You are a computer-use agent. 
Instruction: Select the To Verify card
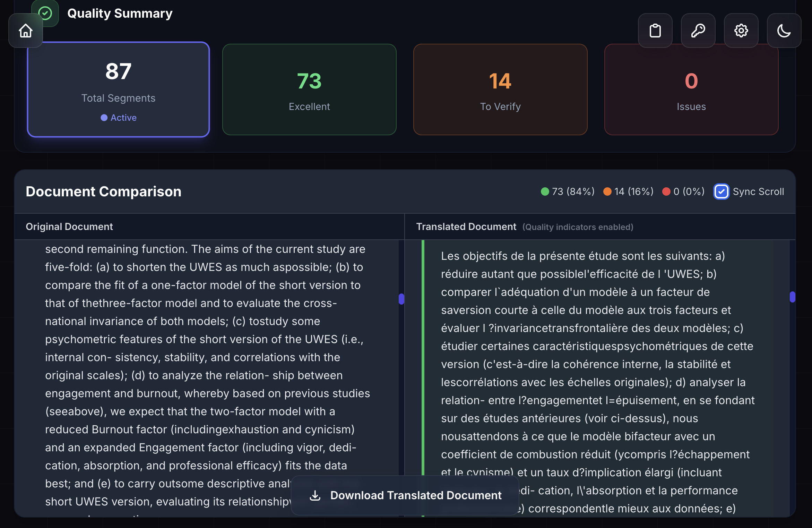point(500,89)
